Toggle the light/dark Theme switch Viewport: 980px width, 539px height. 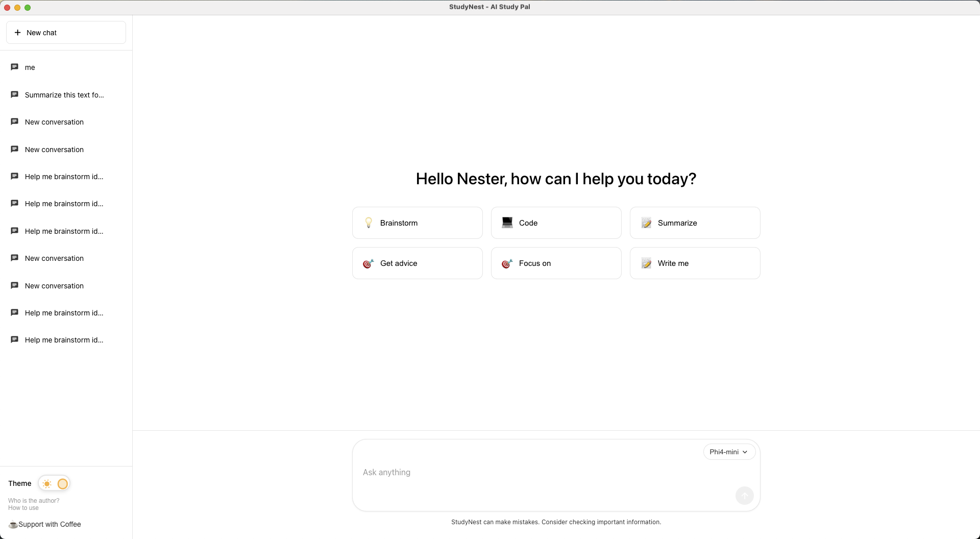coord(54,483)
